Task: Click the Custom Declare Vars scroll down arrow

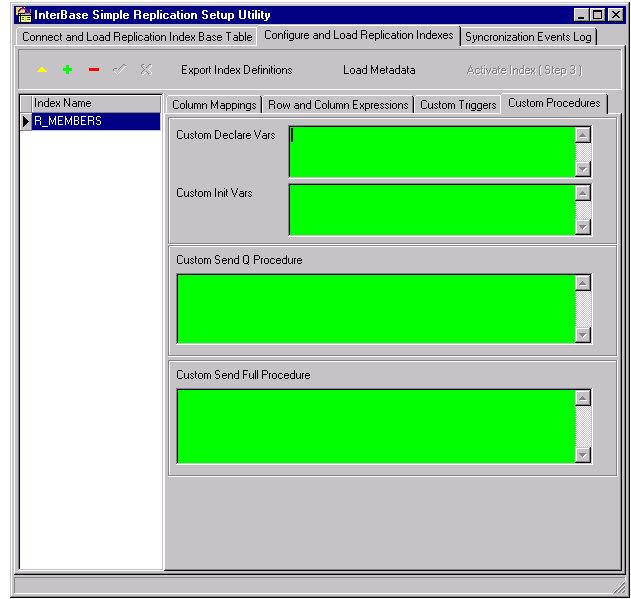Action: pyautogui.click(x=583, y=169)
